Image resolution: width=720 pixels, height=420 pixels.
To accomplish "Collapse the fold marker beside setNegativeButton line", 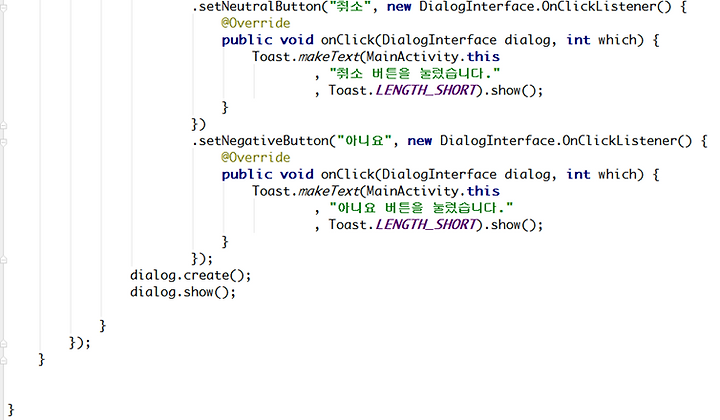I will [x=4, y=142].
